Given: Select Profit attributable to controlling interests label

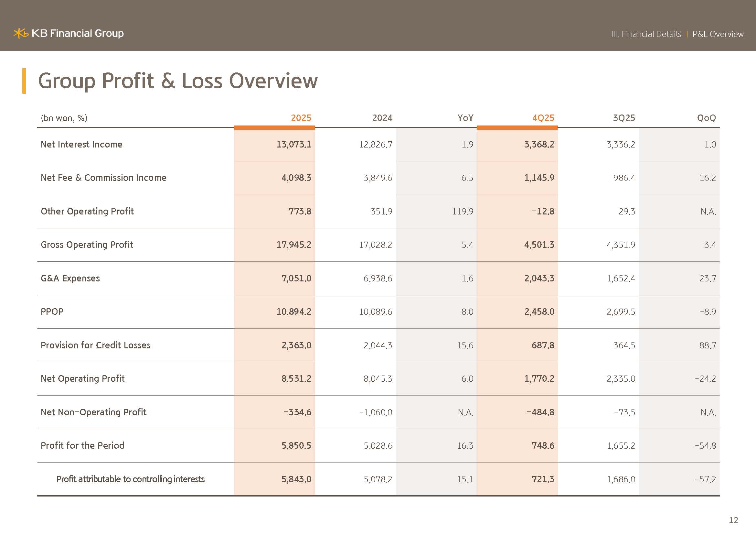Looking at the screenshot, I should [x=130, y=479].
